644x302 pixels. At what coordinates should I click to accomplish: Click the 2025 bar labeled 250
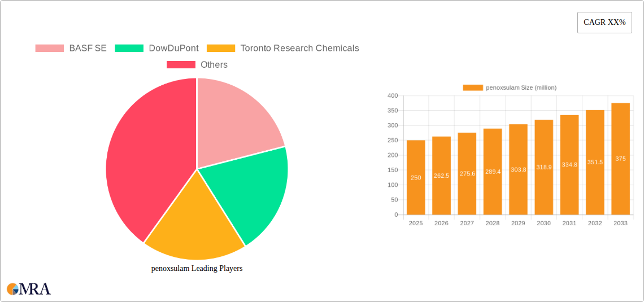(416, 178)
